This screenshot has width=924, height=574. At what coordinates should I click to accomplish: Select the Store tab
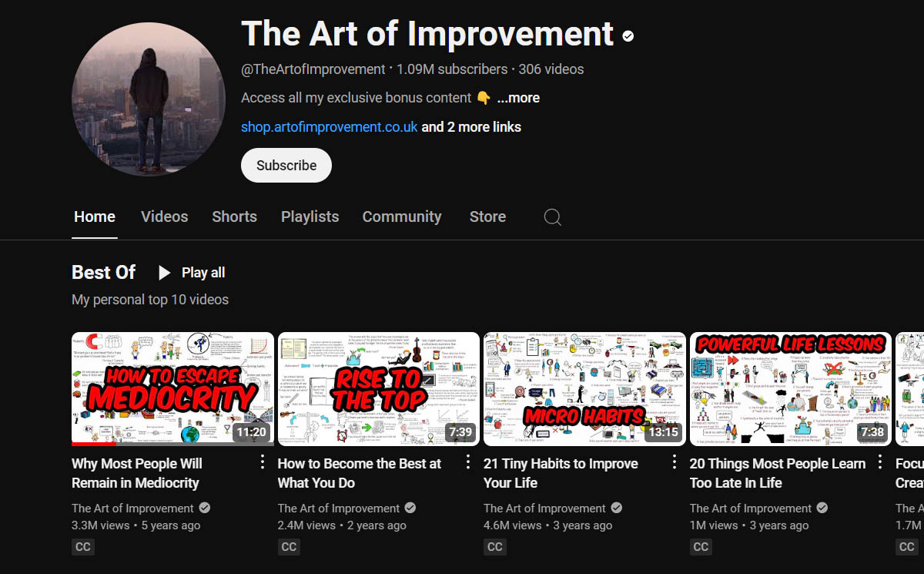click(x=487, y=217)
